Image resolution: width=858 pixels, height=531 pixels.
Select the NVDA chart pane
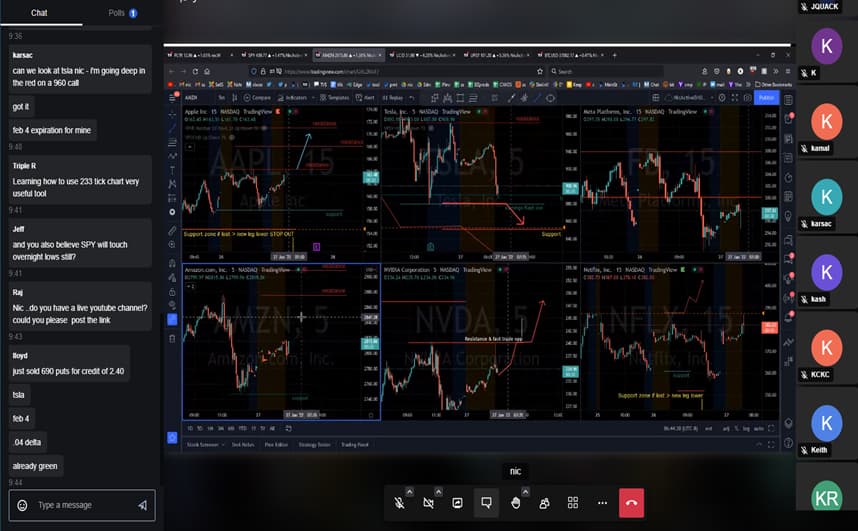point(480,342)
